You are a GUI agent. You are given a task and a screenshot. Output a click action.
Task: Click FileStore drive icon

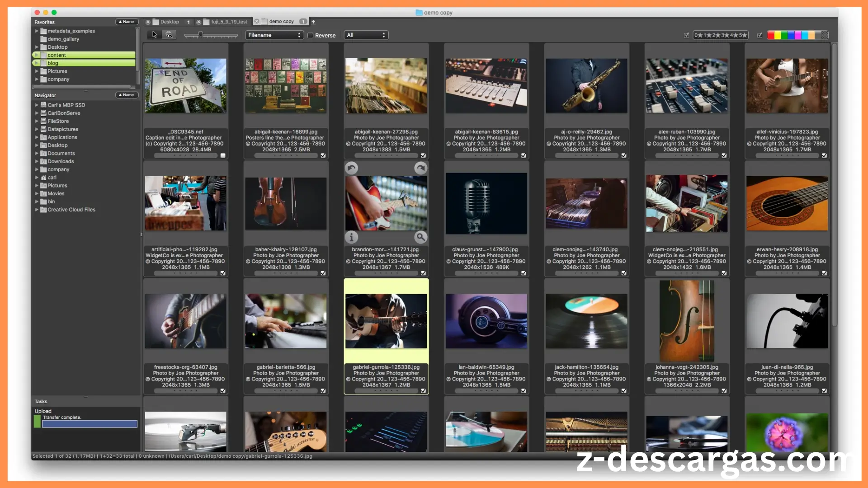coord(43,121)
